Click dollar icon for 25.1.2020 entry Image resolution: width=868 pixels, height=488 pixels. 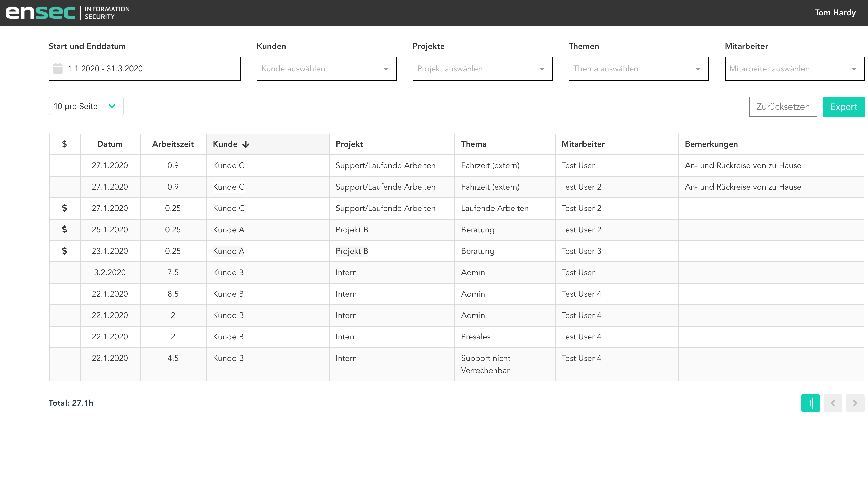tap(64, 230)
